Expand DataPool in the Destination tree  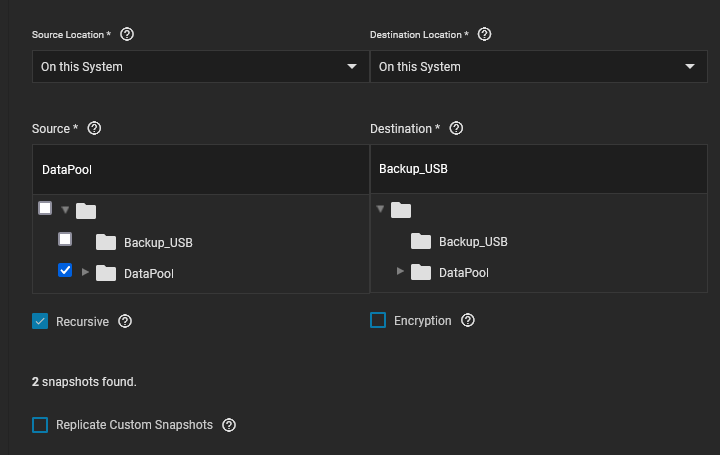tap(401, 272)
